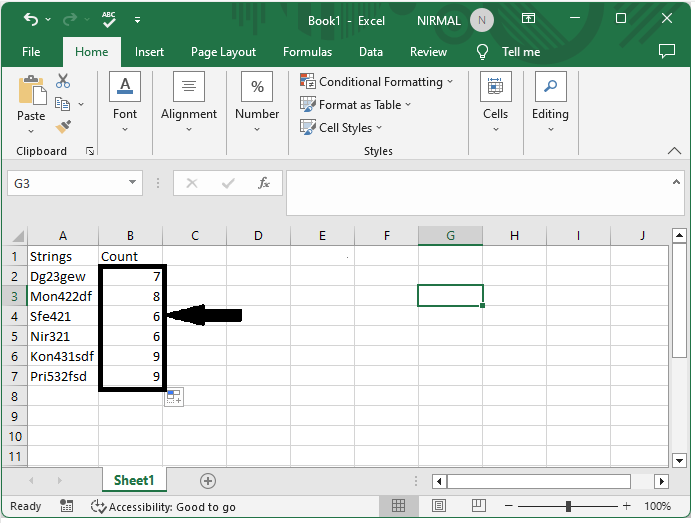Switch to the Insert tab
Screen dimensions: 695x523
tap(149, 52)
